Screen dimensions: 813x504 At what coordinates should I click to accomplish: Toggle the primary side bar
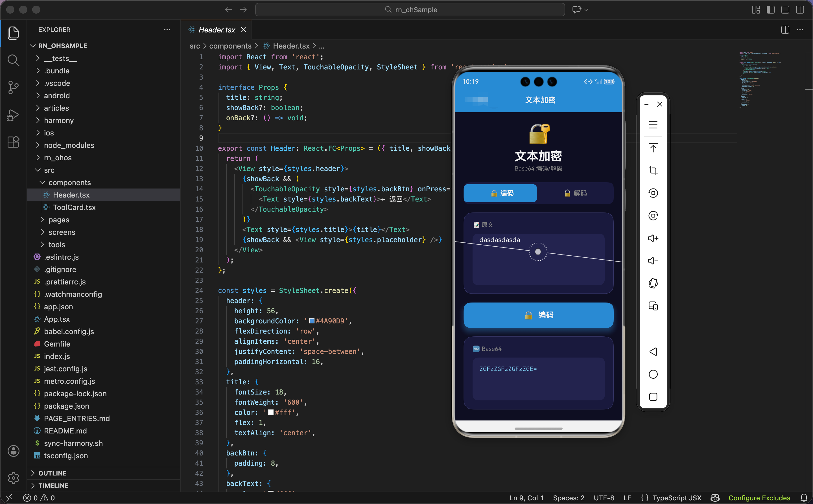(x=771, y=10)
